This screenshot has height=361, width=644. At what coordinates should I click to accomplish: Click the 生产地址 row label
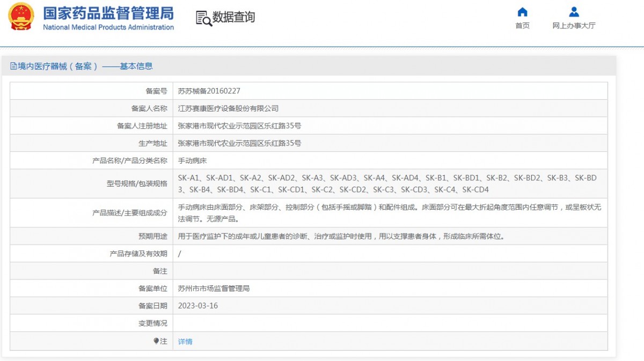153,143
